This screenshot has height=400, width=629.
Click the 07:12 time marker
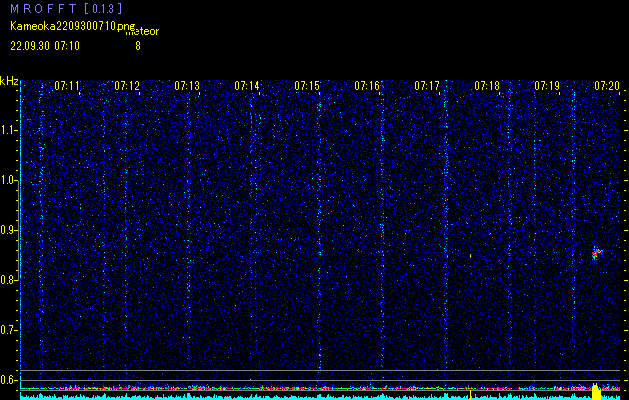127,85
